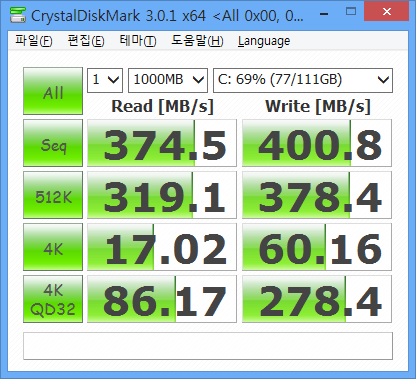Open the 도움말(H) menu

coord(197,41)
